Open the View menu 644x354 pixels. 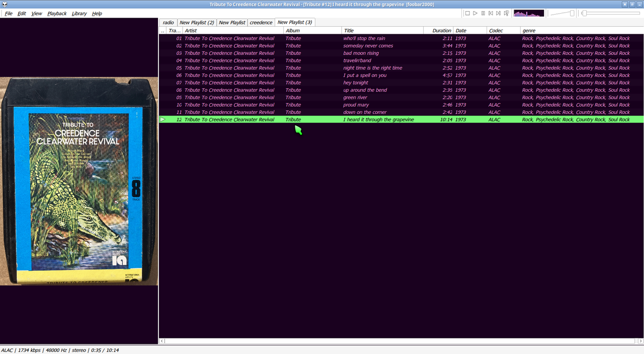37,14
